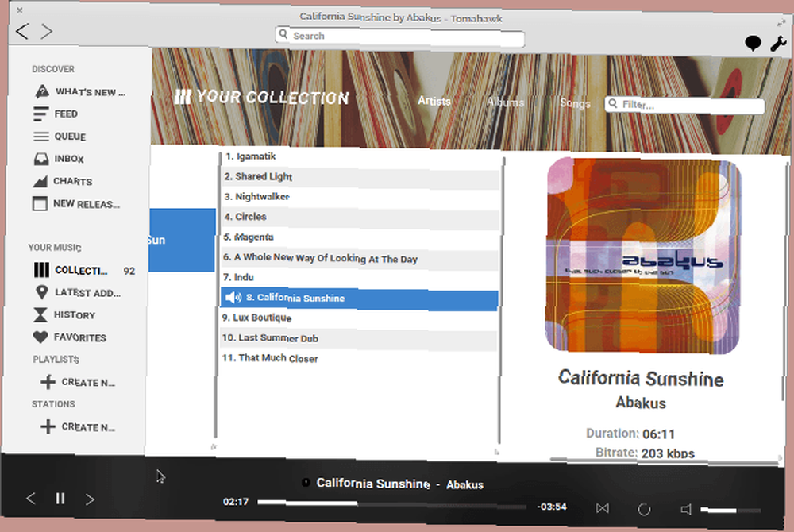The height and width of the screenshot is (532, 794).
Task: Open the INBOX page label
Action: [x=69, y=159]
